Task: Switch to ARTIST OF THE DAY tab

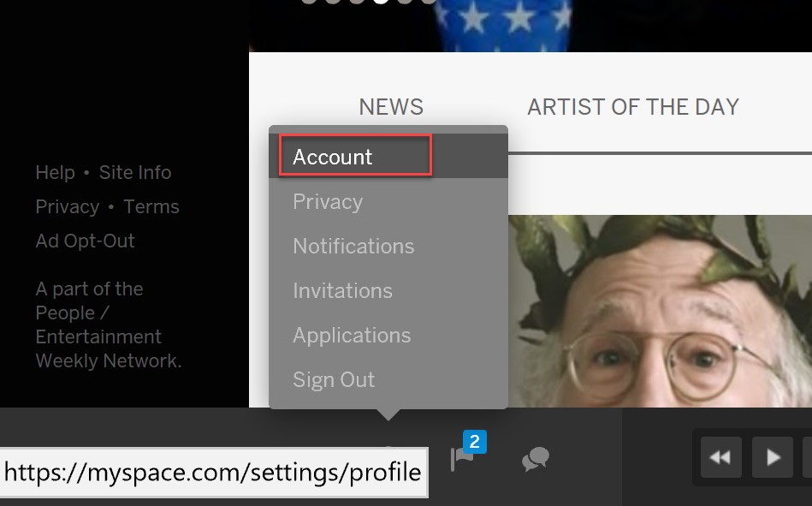Action: (633, 107)
